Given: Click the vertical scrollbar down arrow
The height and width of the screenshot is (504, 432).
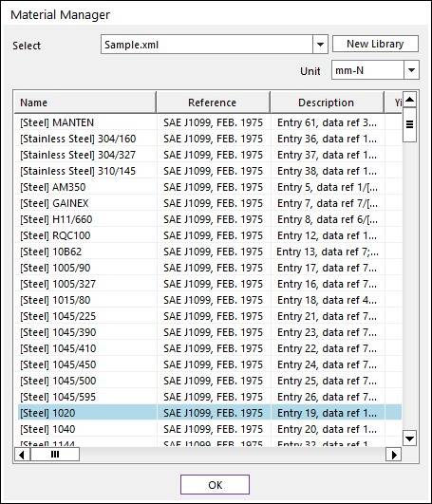Looking at the screenshot, I should [410, 439].
